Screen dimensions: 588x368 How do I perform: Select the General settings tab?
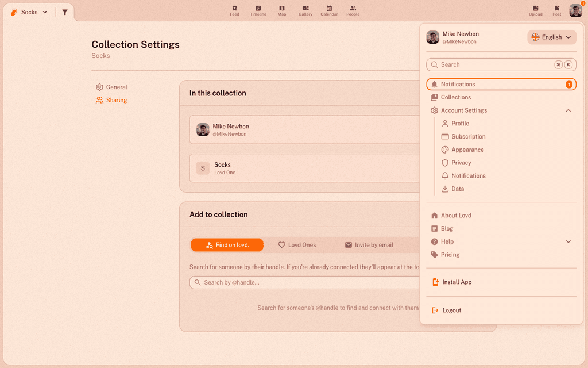(x=111, y=87)
